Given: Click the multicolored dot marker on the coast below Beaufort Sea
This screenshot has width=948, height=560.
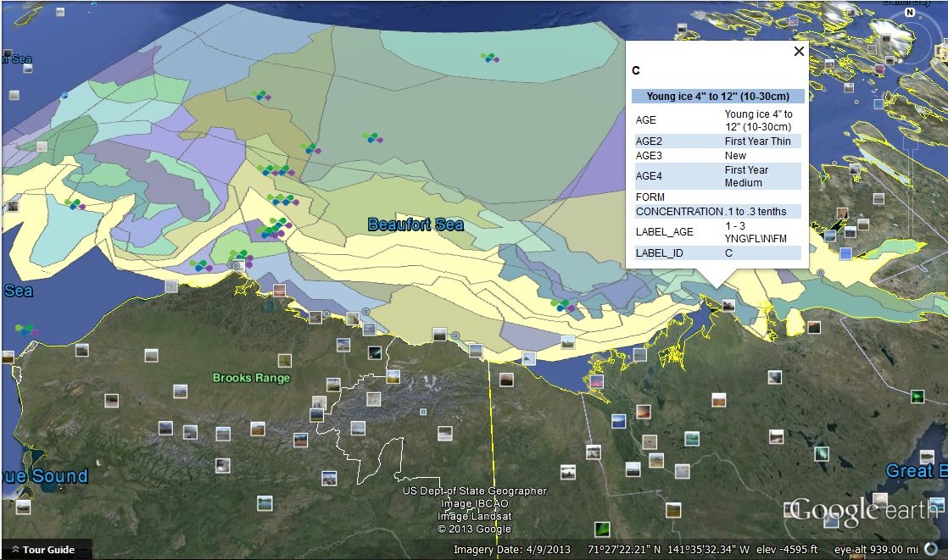Looking at the screenshot, I should (x=563, y=307).
